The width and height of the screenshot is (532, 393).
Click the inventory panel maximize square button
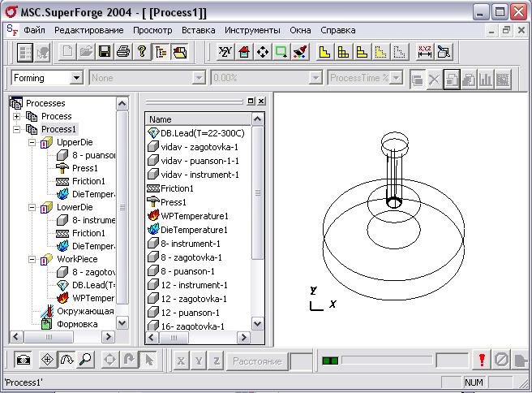pos(251,101)
